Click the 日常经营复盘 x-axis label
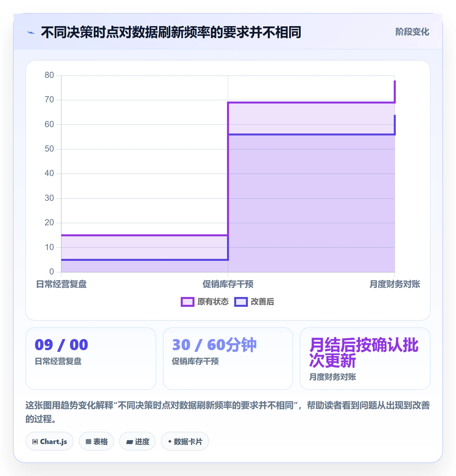 tap(61, 284)
